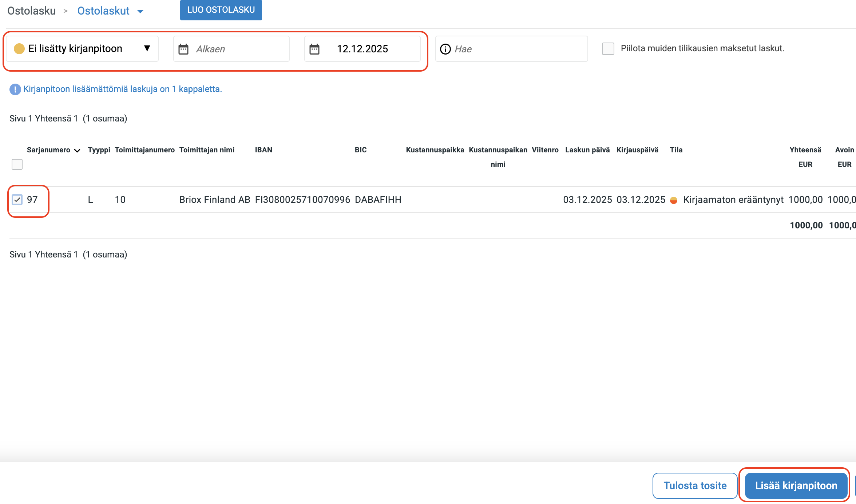
Task: Click the info icon in Hae search
Action: click(x=445, y=49)
